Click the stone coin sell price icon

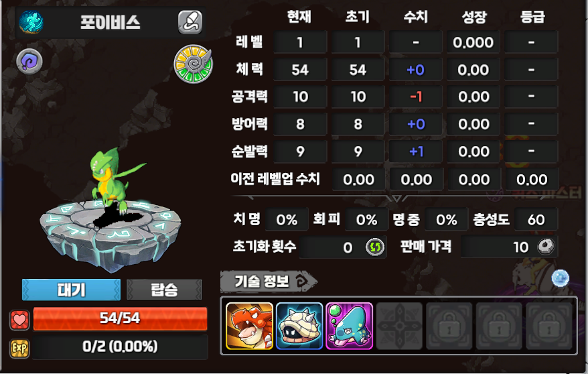(546, 247)
